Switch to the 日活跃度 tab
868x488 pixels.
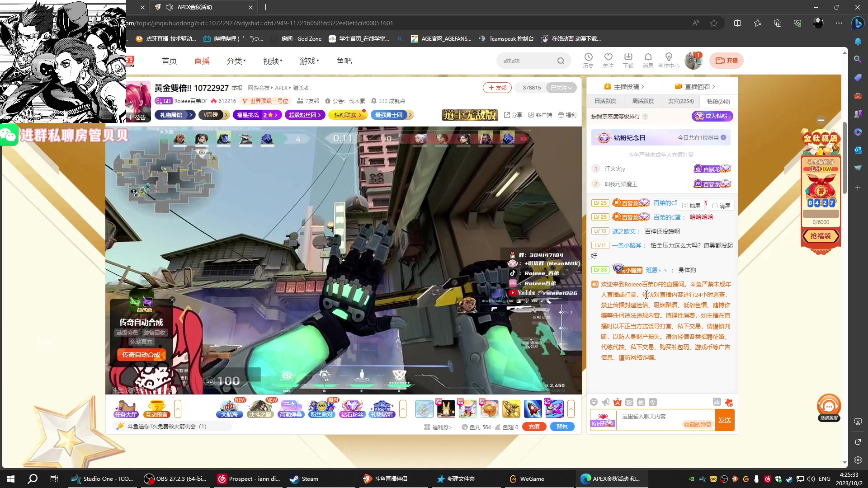point(605,101)
